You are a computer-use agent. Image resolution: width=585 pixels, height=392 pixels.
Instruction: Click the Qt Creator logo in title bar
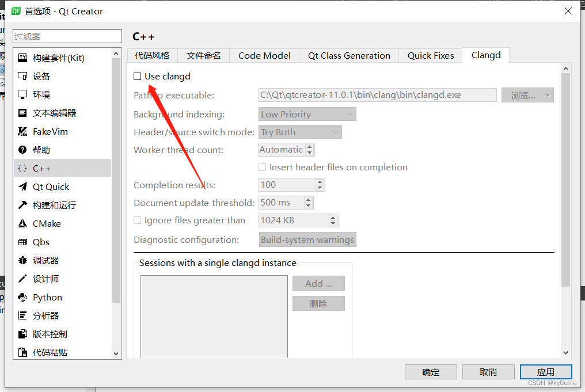[16, 11]
